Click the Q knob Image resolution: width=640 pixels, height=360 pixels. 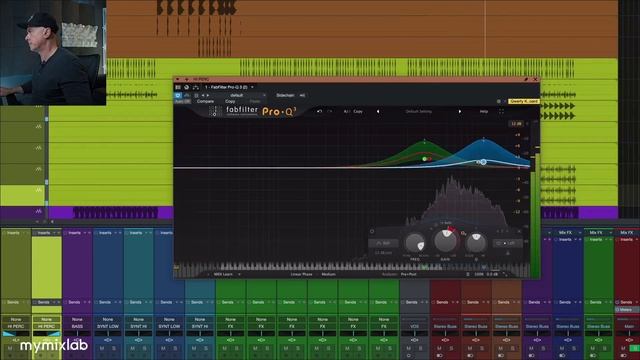[476, 243]
